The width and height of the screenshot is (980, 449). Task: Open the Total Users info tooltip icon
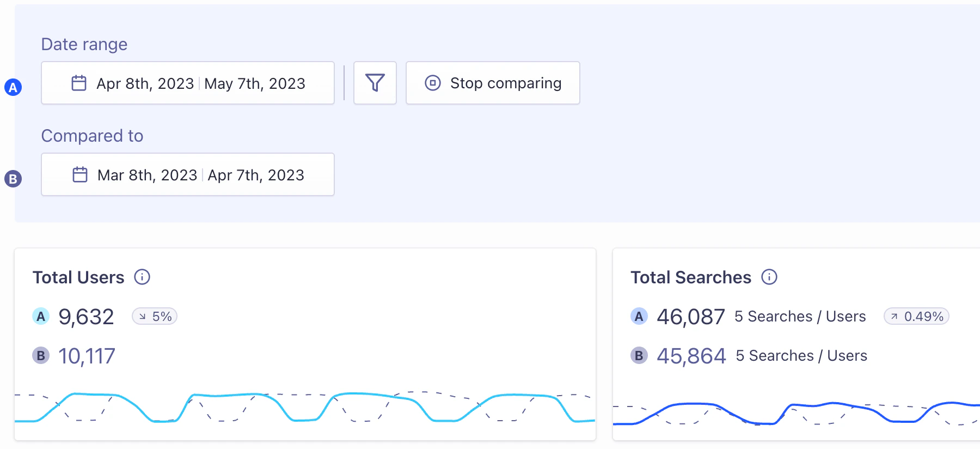[142, 277]
